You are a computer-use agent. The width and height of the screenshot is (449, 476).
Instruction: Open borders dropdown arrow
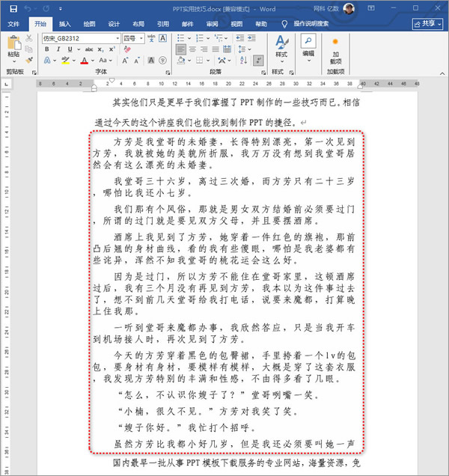[208, 61]
